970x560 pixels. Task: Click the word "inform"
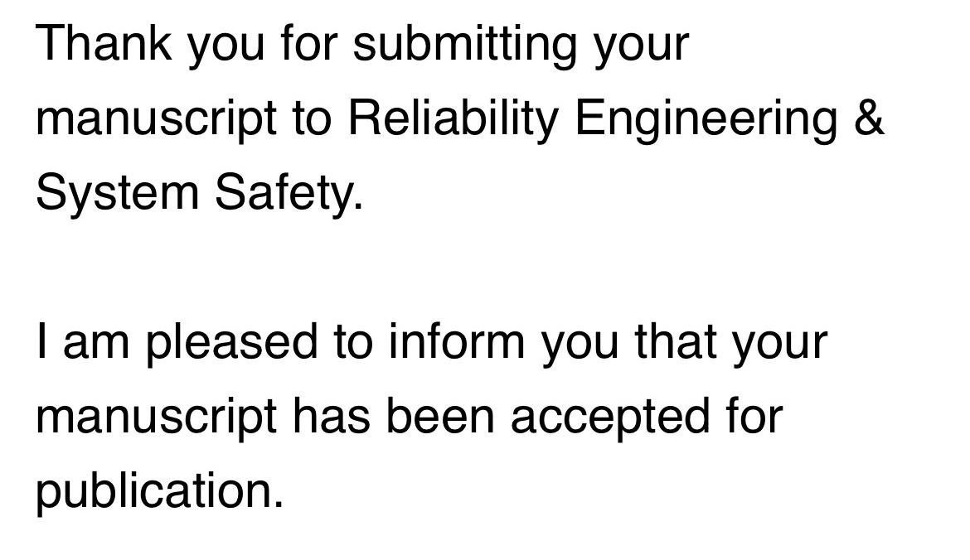click(x=457, y=341)
